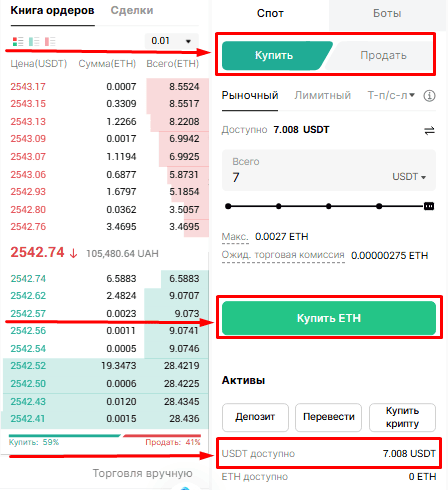Click the 0 ETH available balance value
The image size is (448, 490).
coord(422,477)
